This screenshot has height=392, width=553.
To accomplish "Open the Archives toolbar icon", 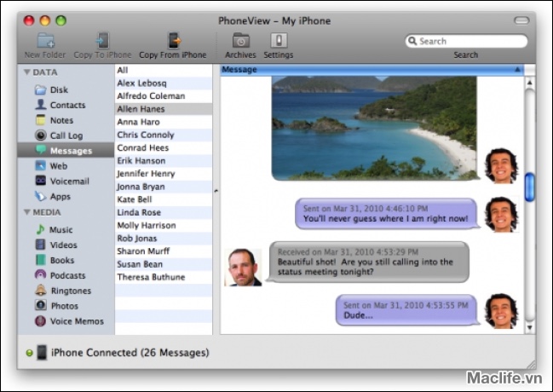I will click(x=241, y=40).
